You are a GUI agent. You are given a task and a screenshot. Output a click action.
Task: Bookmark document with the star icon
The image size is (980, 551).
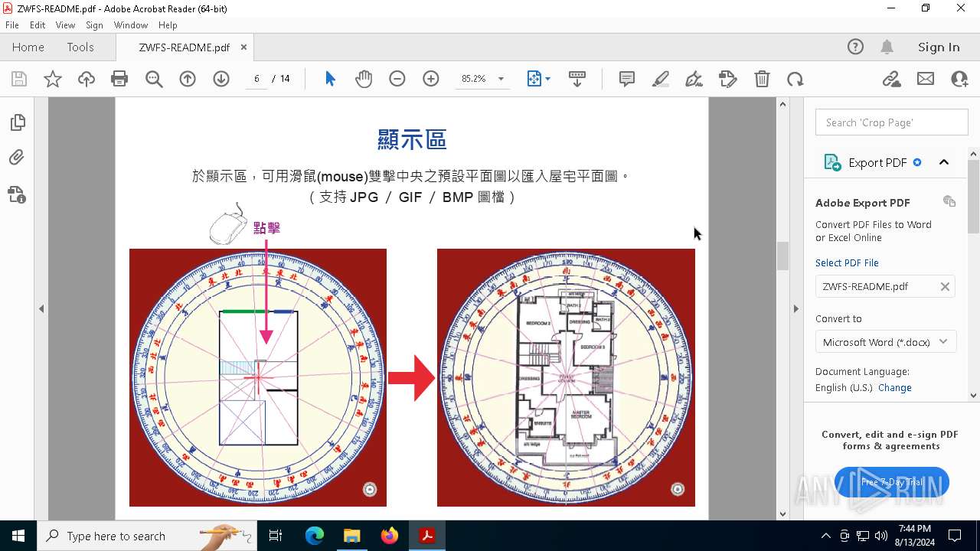point(53,79)
